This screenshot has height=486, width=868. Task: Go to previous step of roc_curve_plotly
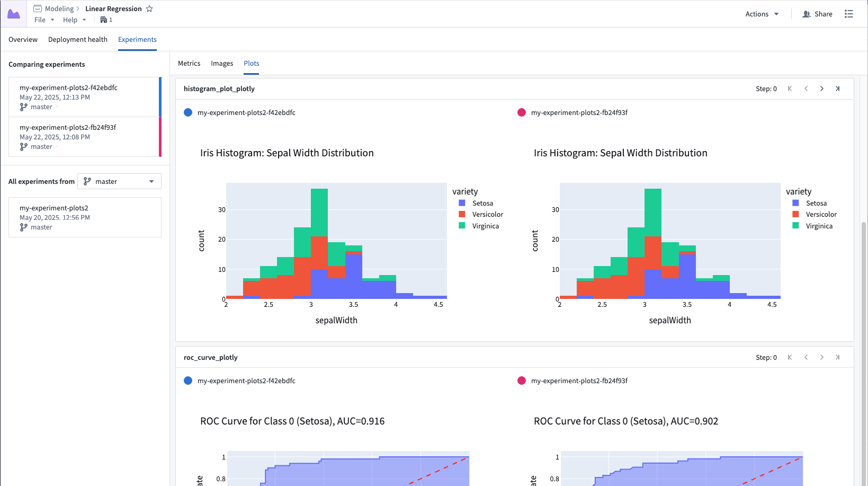point(806,357)
